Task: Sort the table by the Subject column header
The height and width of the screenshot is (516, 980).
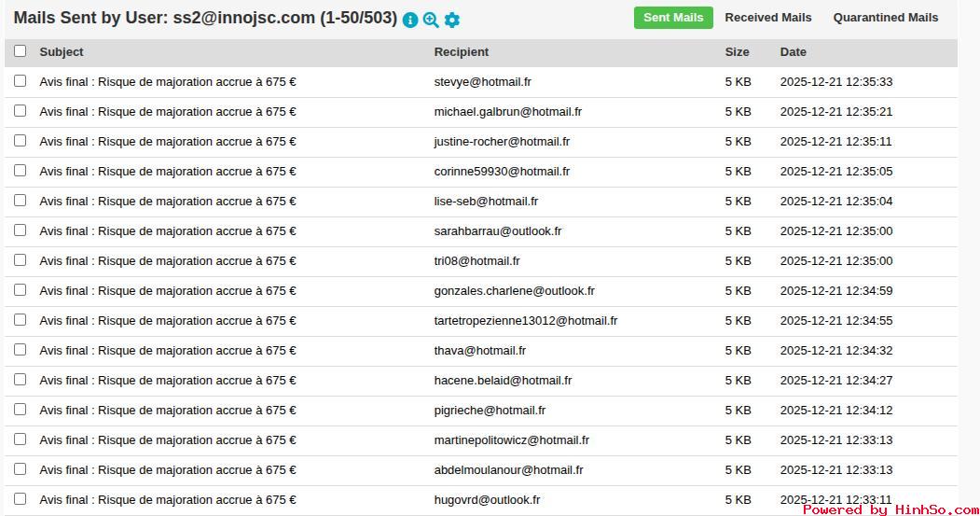Action: [62, 52]
